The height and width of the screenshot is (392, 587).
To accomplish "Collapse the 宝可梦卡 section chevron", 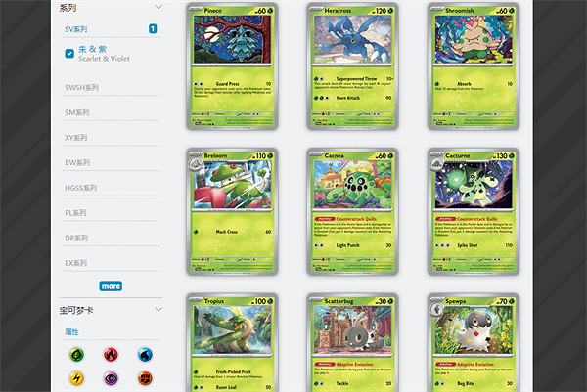I will (158, 309).
